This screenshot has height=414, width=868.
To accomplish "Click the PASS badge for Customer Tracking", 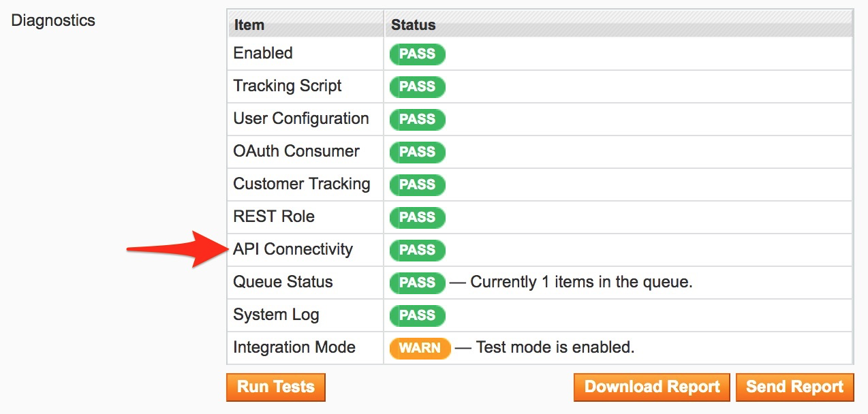I will [418, 185].
